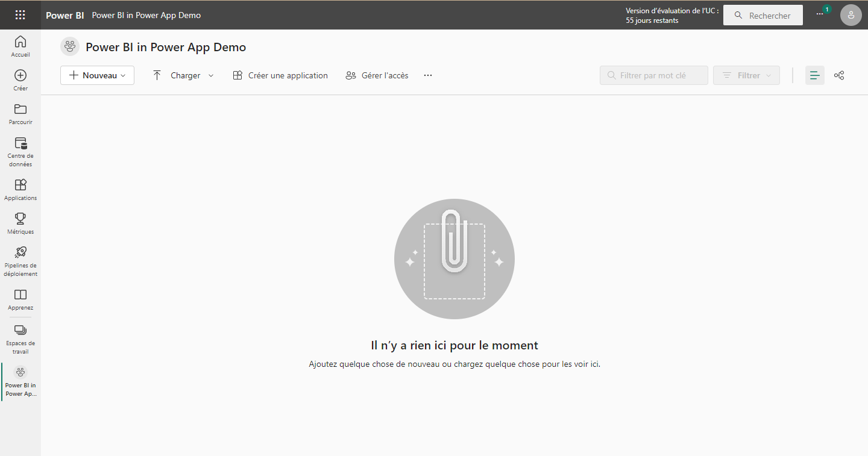
Task: Click the text Il n'y a rien ici pour le moment
Action: pyautogui.click(x=454, y=345)
